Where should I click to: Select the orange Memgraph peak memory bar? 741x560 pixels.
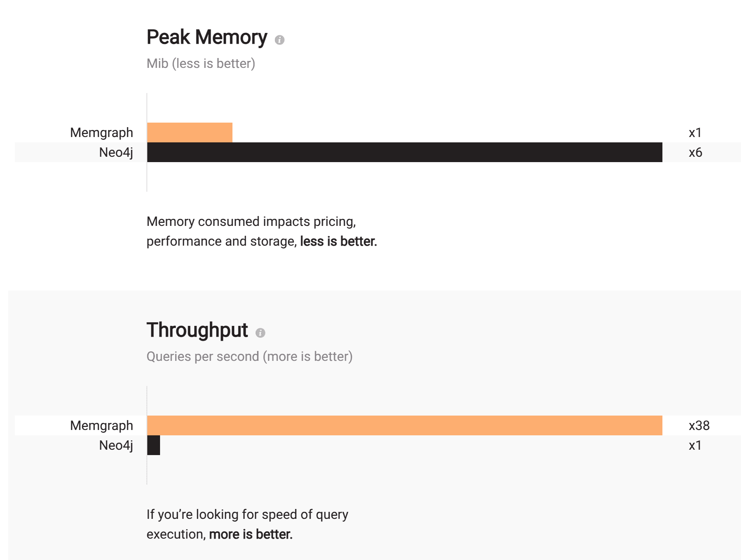pyautogui.click(x=190, y=132)
